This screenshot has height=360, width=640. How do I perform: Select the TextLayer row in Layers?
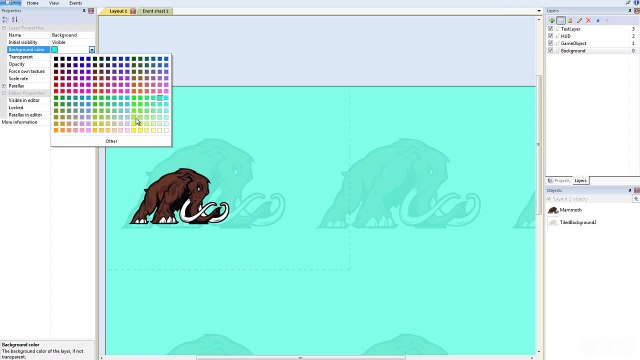point(592,29)
